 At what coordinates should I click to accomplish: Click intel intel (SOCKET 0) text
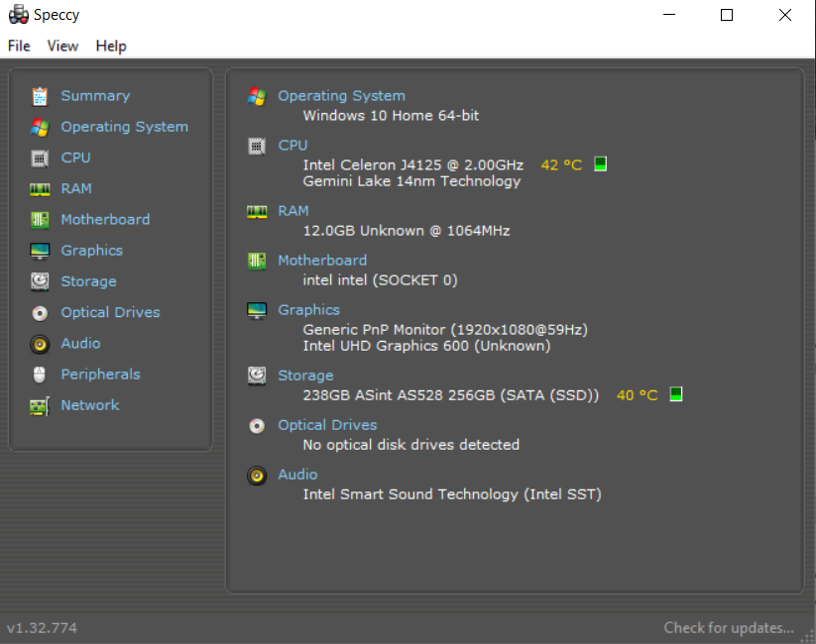(380, 280)
